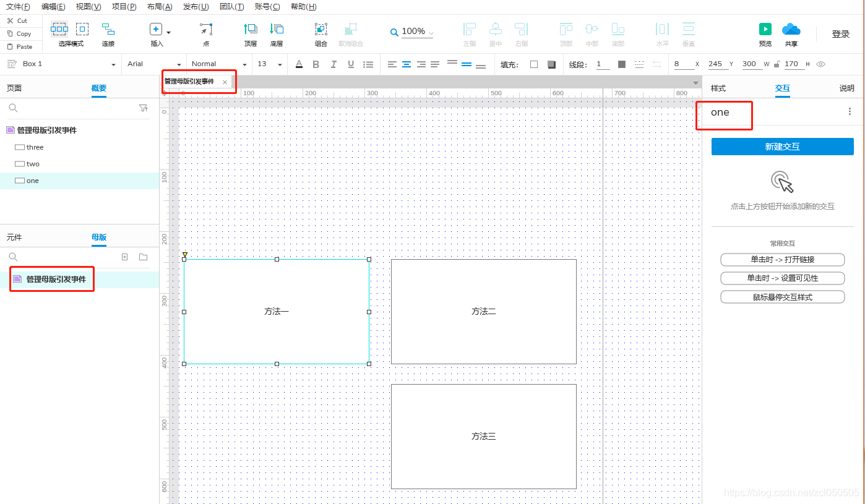This screenshot has height=504, width=865.
Task: Click the white fill color swatch
Action: pos(534,64)
